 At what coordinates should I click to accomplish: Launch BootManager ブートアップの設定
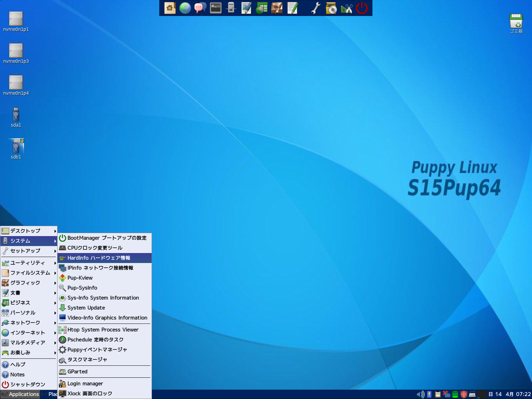(x=105, y=238)
